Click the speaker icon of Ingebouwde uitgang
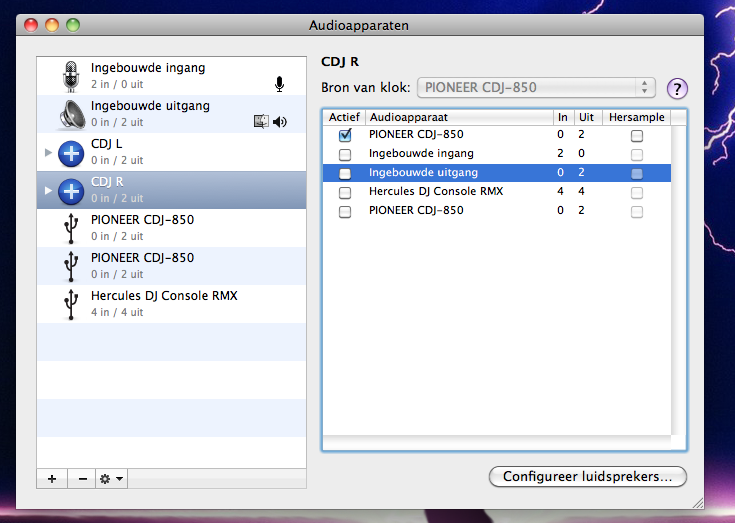The height and width of the screenshot is (523, 735). (71, 114)
